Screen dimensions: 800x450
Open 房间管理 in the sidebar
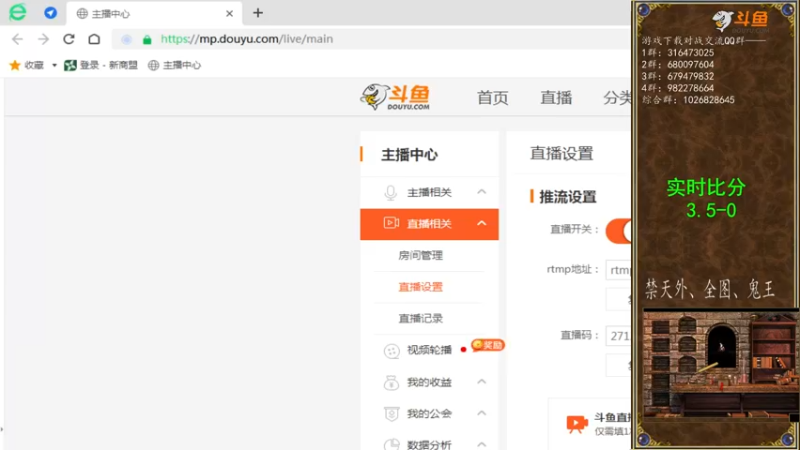[420, 255]
